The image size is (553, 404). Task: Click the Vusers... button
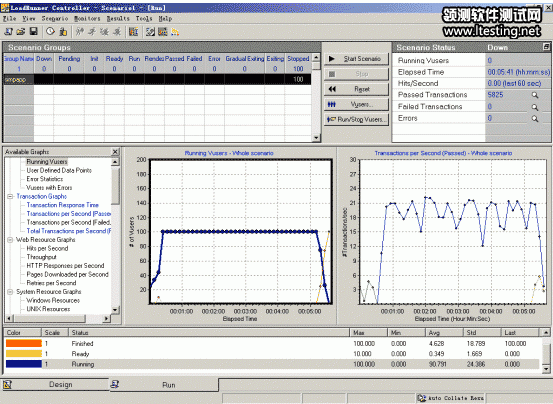356,104
